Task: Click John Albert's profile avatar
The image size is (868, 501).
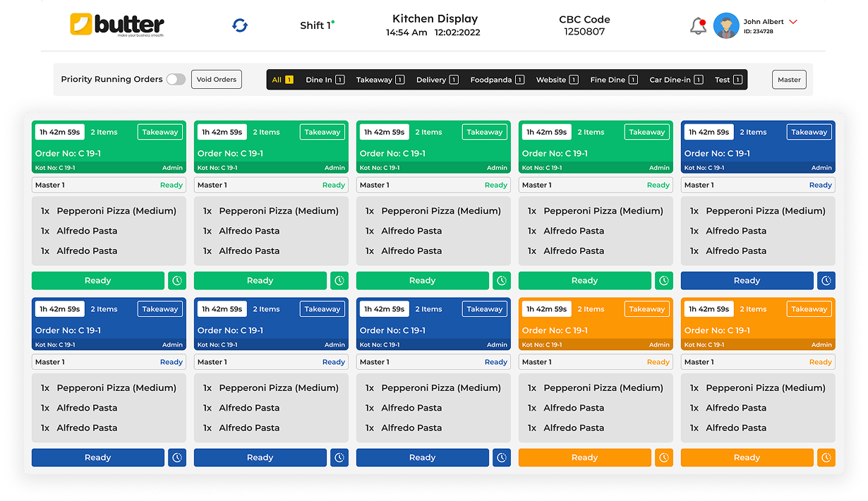Action: (725, 26)
